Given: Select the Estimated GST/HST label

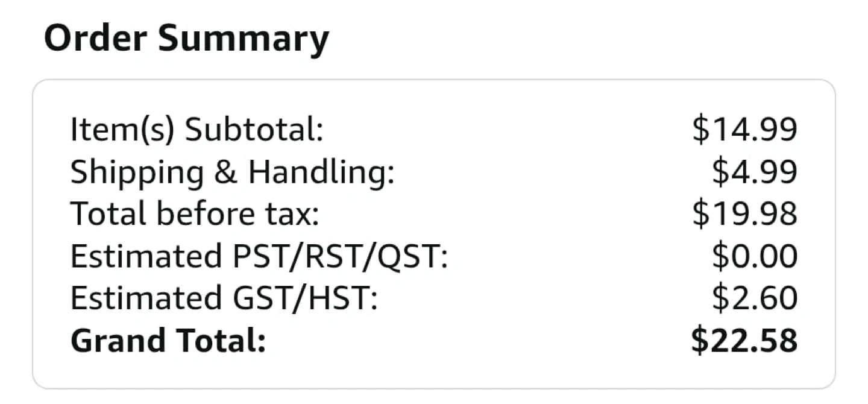Looking at the screenshot, I should click(x=224, y=298).
